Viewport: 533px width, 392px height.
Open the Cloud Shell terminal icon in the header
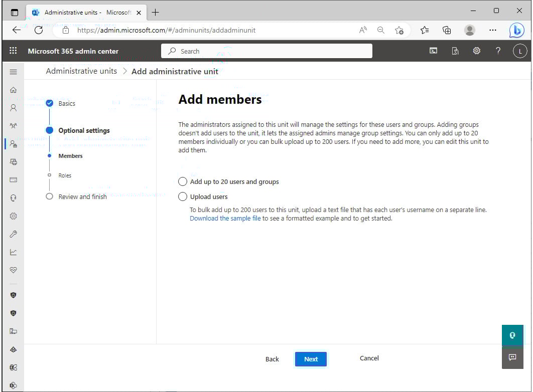point(433,51)
